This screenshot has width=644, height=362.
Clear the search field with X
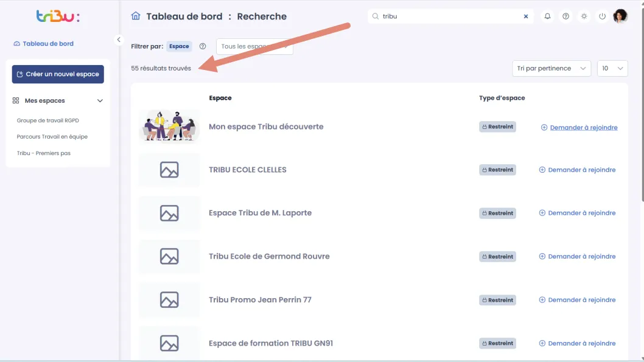click(526, 16)
